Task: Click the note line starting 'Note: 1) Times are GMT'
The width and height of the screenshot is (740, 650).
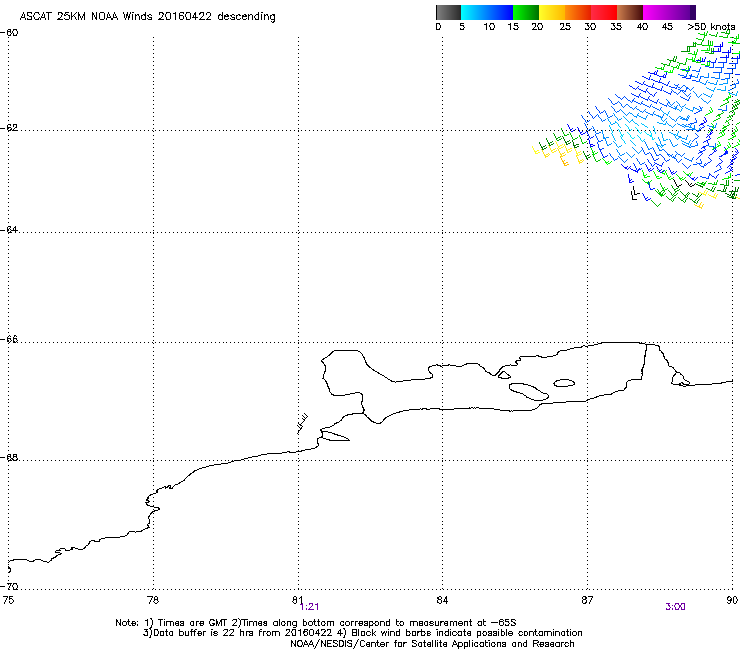Action: click(x=316, y=623)
